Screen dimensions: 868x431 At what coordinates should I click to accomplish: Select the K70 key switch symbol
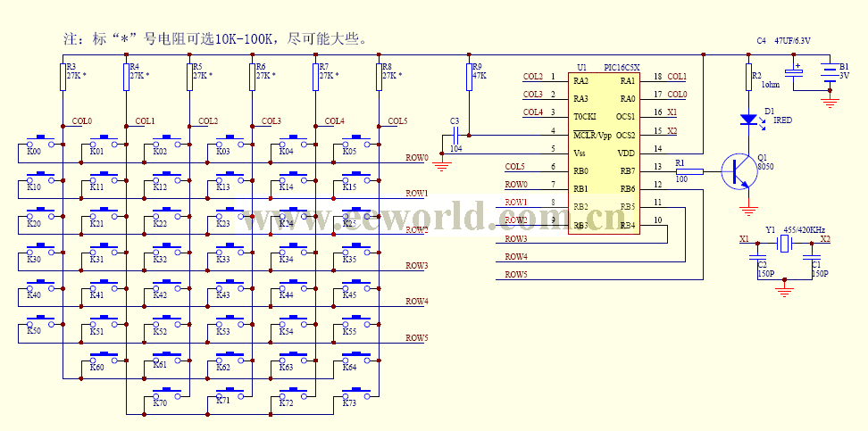pyautogui.click(x=167, y=394)
